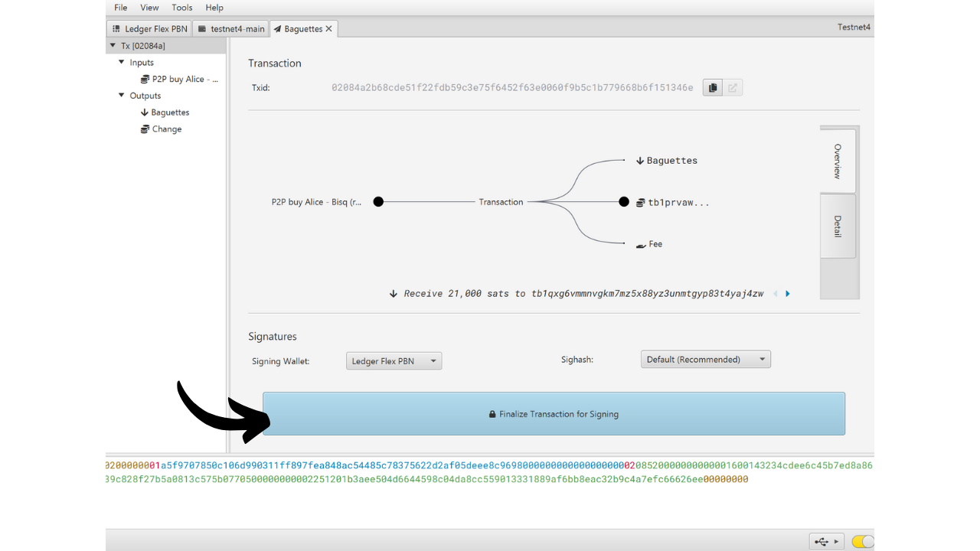Image resolution: width=980 pixels, height=551 pixels.
Task: Show next output with blue right arrow
Action: [x=788, y=294]
